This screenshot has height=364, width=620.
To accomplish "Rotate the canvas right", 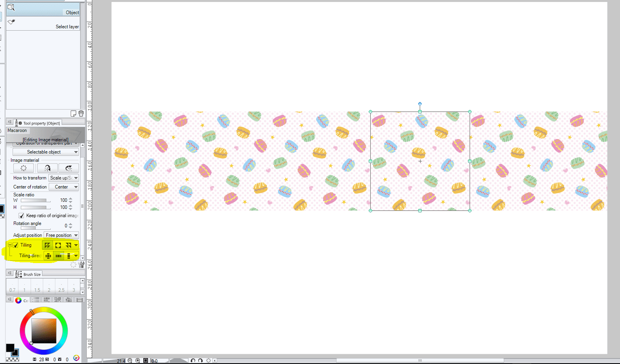I will tap(201, 360).
